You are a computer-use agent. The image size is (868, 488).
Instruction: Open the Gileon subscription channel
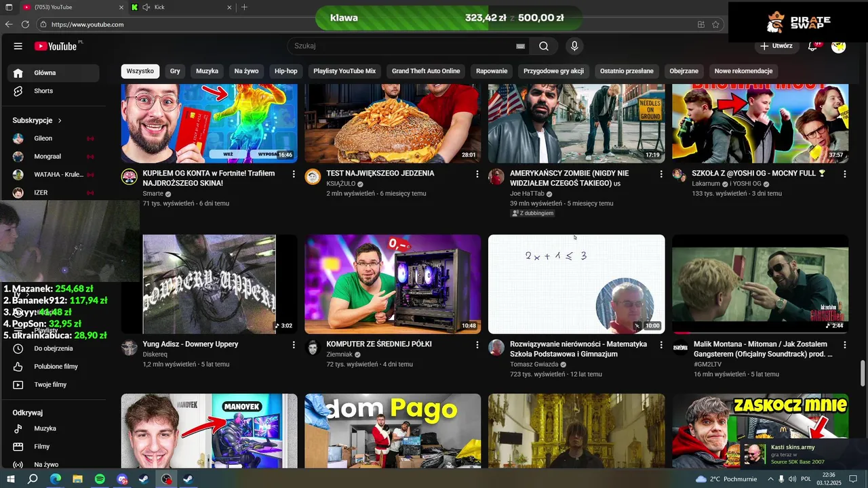point(53,138)
